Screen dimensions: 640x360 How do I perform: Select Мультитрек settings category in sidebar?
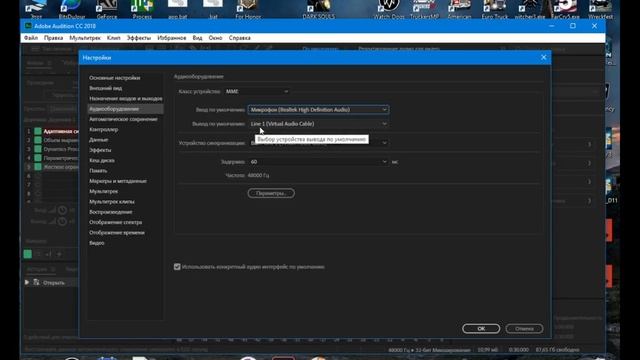104,191
